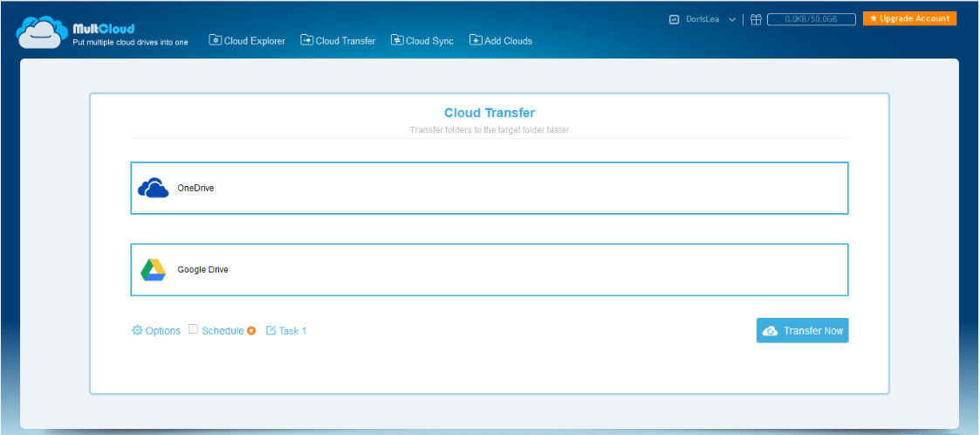Click the Google Drive triangle icon
This screenshot has height=435, width=980.
[x=153, y=270]
